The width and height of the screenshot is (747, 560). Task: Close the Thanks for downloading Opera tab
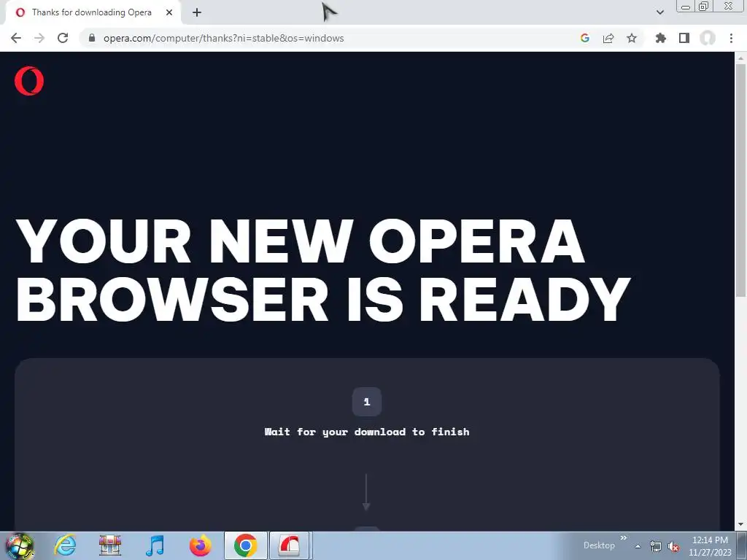pyautogui.click(x=169, y=12)
